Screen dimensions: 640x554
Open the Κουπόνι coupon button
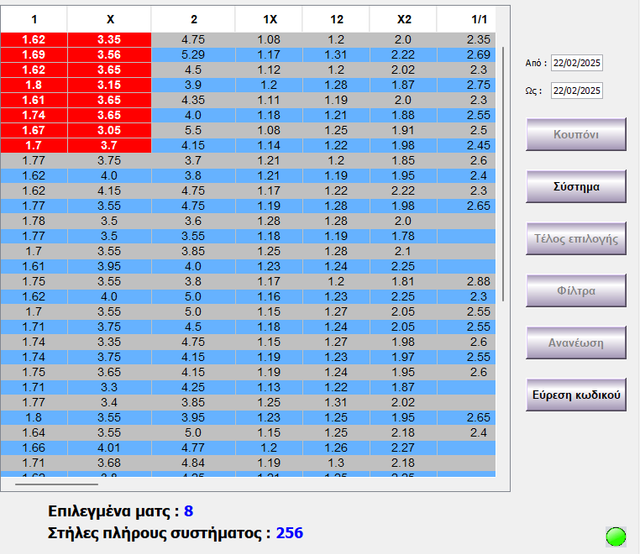coord(576,134)
